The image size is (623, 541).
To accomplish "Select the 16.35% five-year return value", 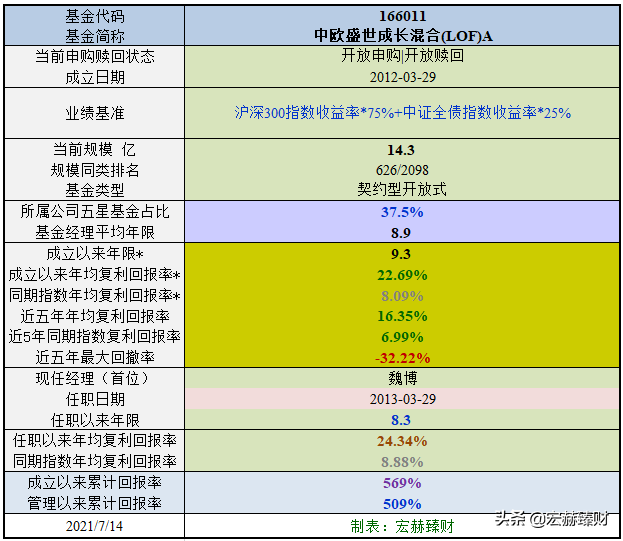I will click(x=402, y=316).
